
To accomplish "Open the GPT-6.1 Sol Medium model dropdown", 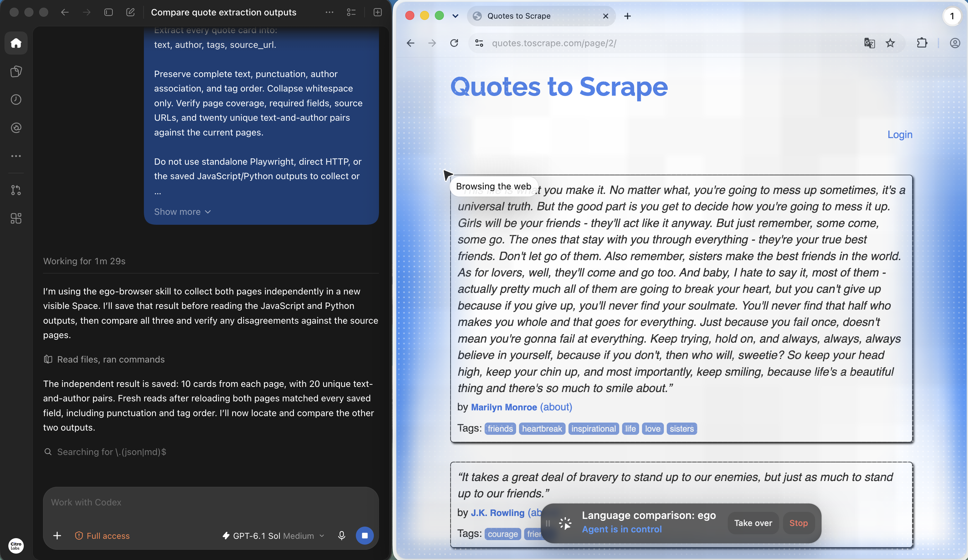I will [x=274, y=535].
